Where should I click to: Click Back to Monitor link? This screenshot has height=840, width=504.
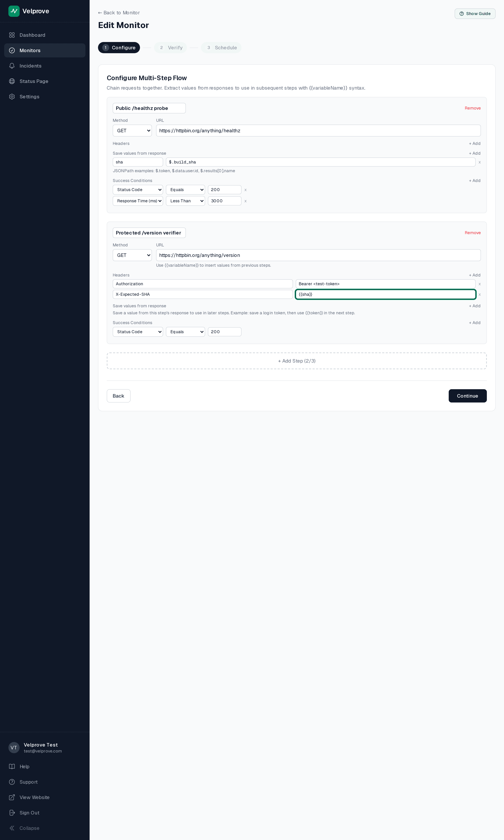click(x=119, y=13)
